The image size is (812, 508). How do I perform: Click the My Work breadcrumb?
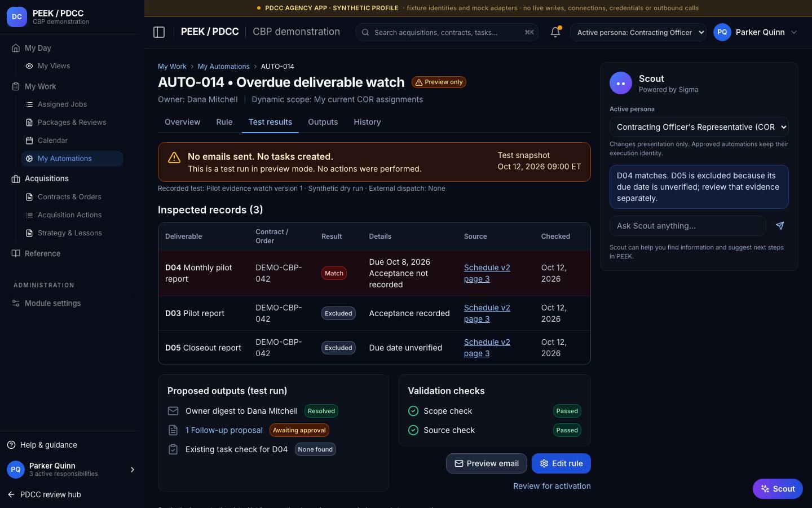coord(172,67)
